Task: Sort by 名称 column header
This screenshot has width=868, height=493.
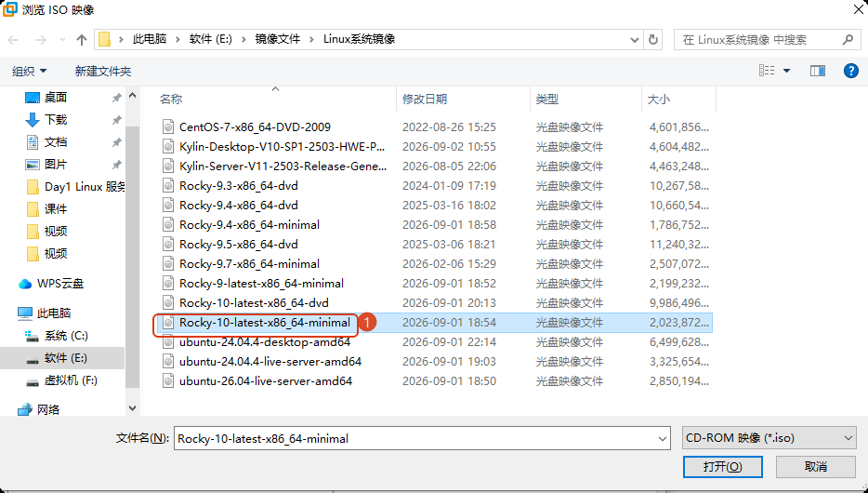Action: [x=170, y=100]
